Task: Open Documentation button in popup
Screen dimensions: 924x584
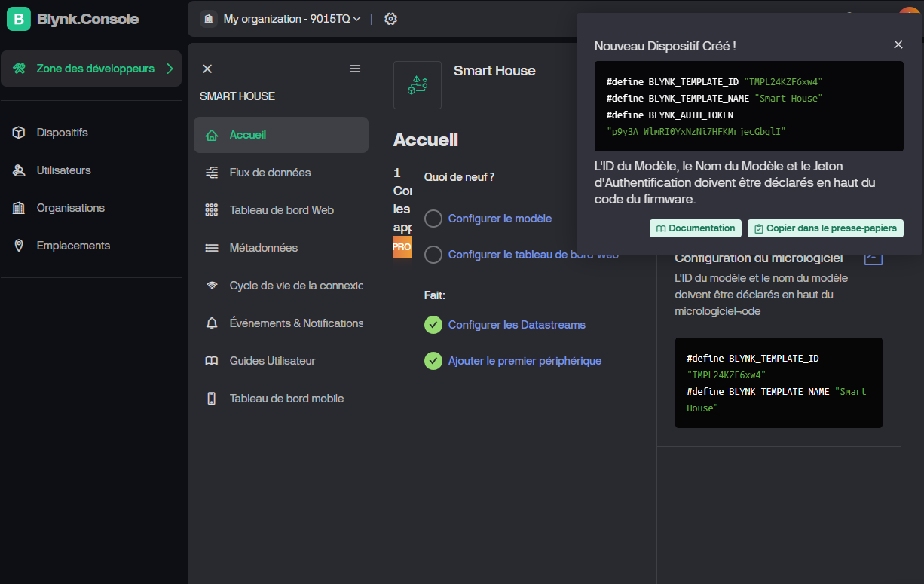Action: pyautogui.click(x=696, y=228)
